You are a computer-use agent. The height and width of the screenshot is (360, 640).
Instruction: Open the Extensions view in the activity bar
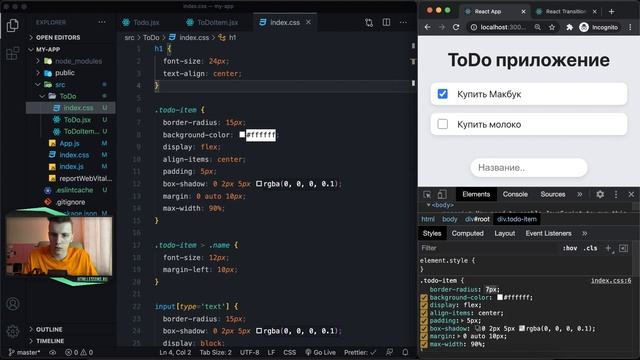point(13,53)
